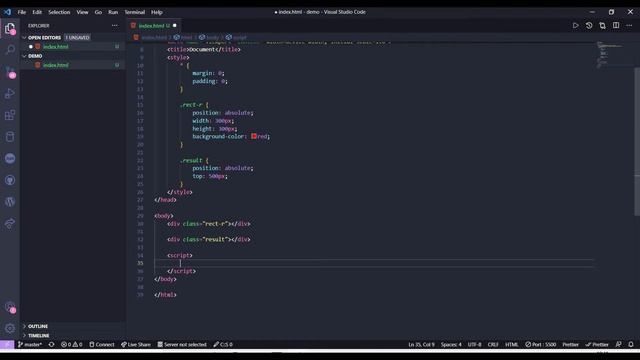Click the index.html breadcrumb item
Viewport: 640px width, 360px height.
tap(151, 37)
